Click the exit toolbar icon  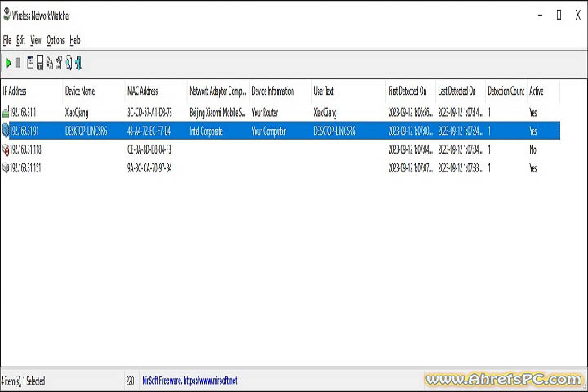(78, 63)
